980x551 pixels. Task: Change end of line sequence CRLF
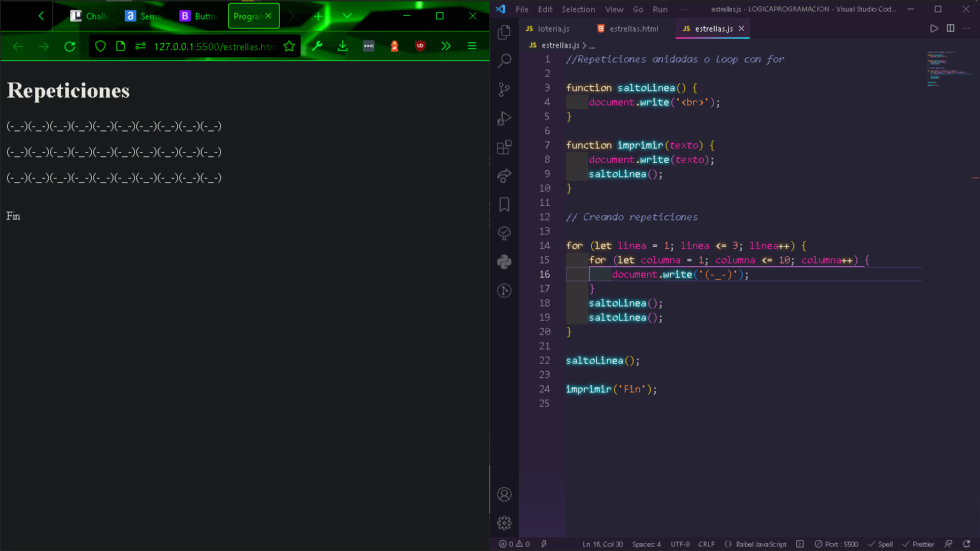707,544
